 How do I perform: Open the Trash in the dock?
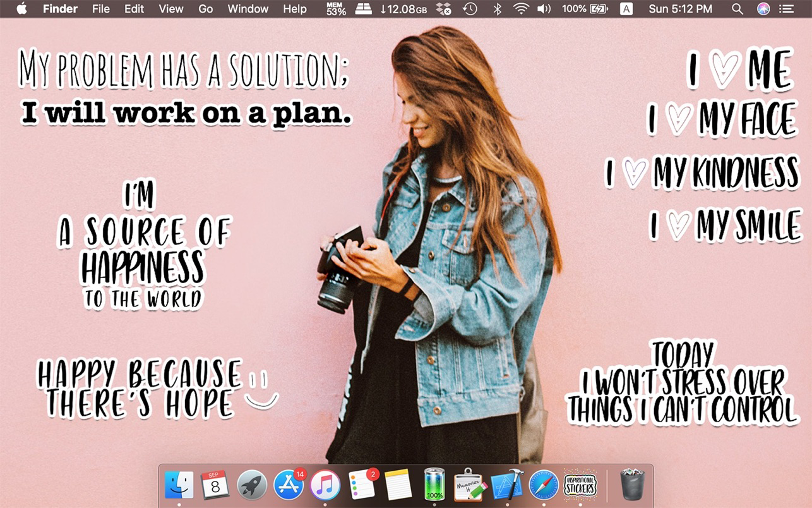[632, 485]
